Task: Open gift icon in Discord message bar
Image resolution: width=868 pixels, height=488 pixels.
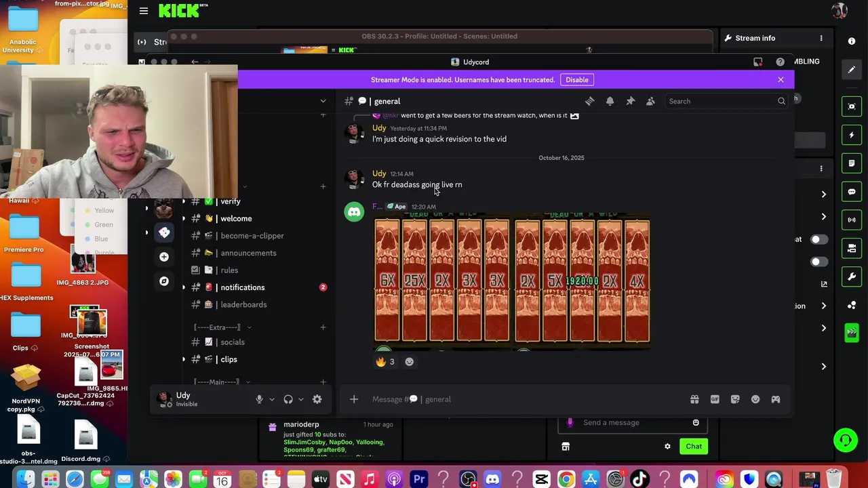Action: [694, 399]
